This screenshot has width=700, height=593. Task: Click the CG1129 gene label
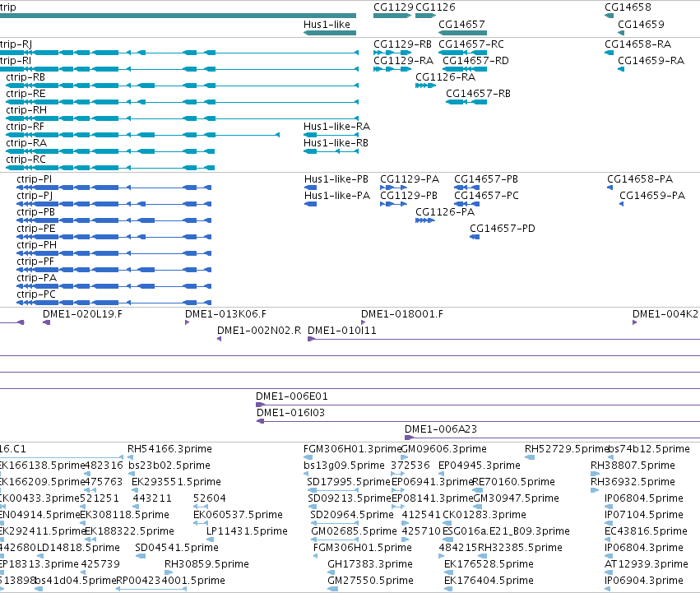[393, 7]
